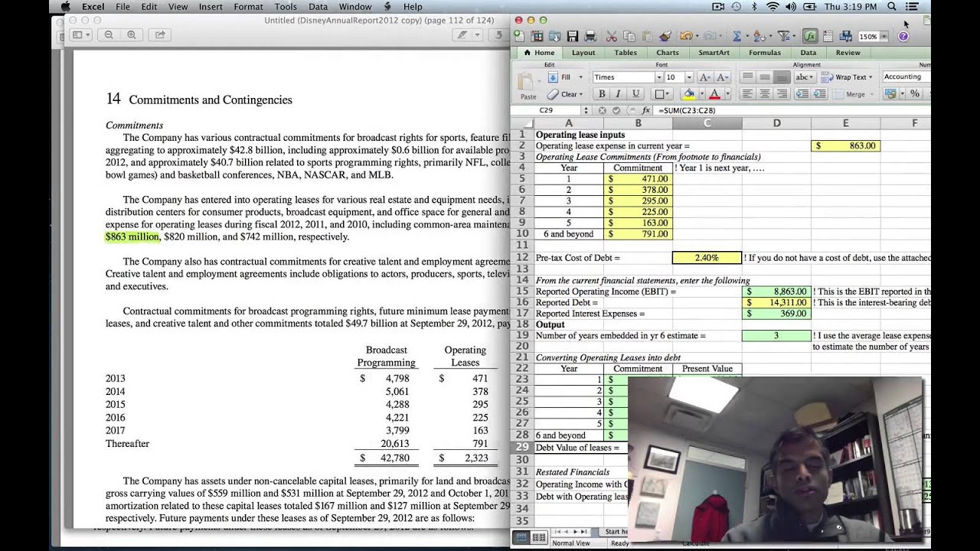
Task: Decrease font size with the A▼ button
Action: click(722, 77)
